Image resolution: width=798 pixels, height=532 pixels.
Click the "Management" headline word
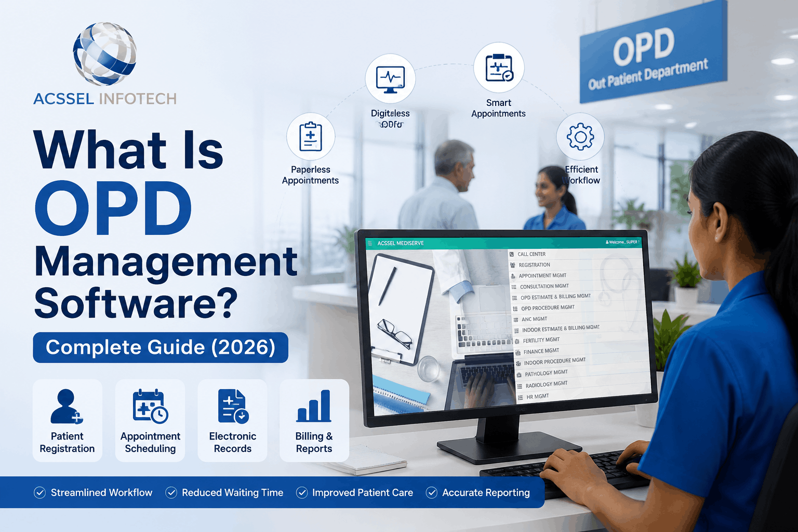tap(166, 263)
